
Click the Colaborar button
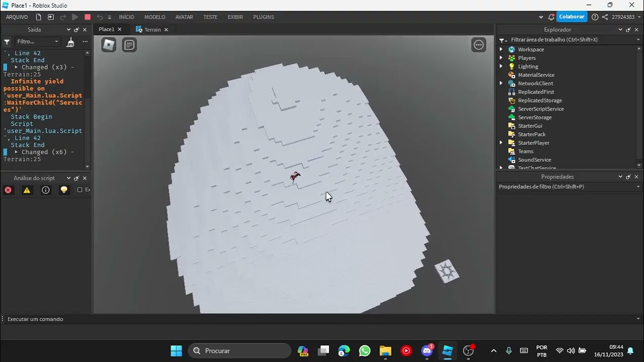pyautogui.click(x=572, y=17)
